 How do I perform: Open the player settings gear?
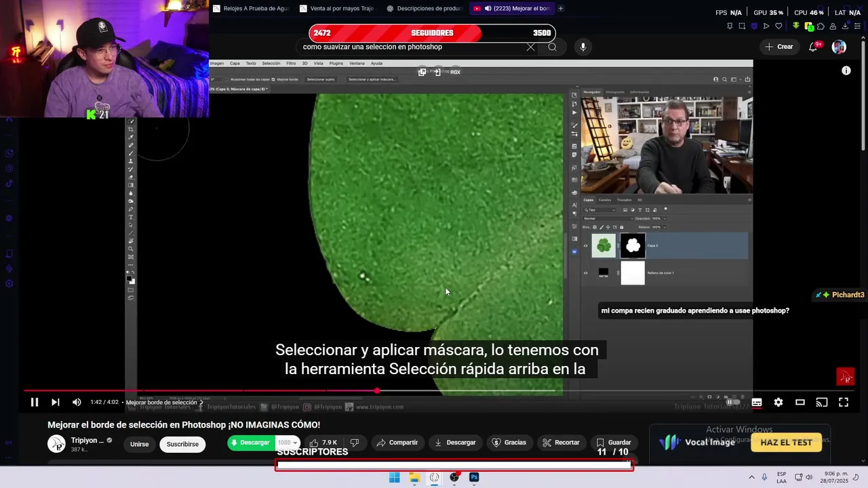(x=778, y=402)
